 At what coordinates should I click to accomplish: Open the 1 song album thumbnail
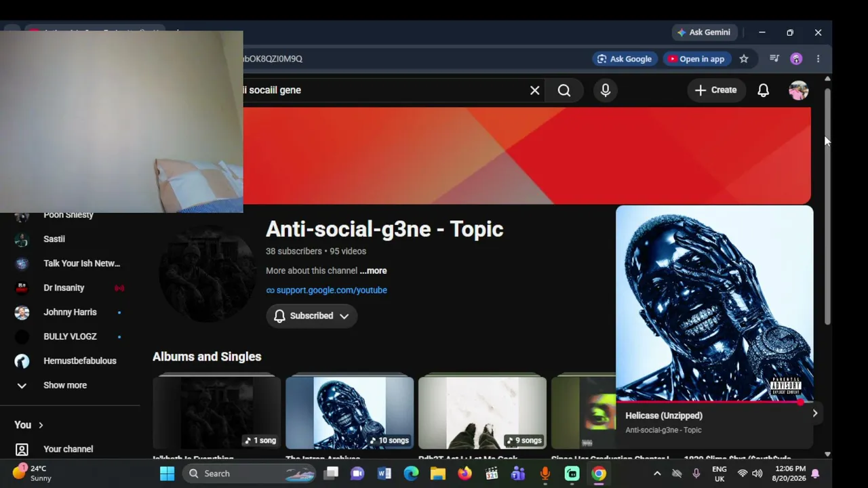tap(216, 413)
